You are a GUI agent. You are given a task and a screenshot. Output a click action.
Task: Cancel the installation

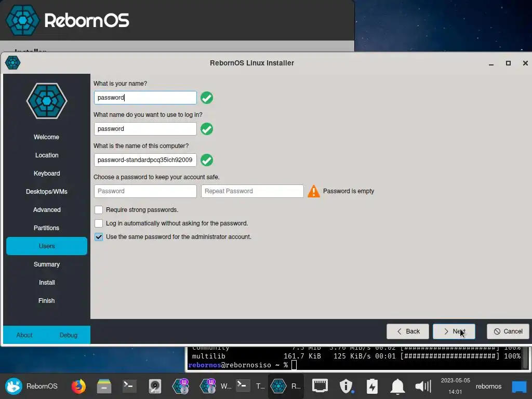tap(508, 331)
